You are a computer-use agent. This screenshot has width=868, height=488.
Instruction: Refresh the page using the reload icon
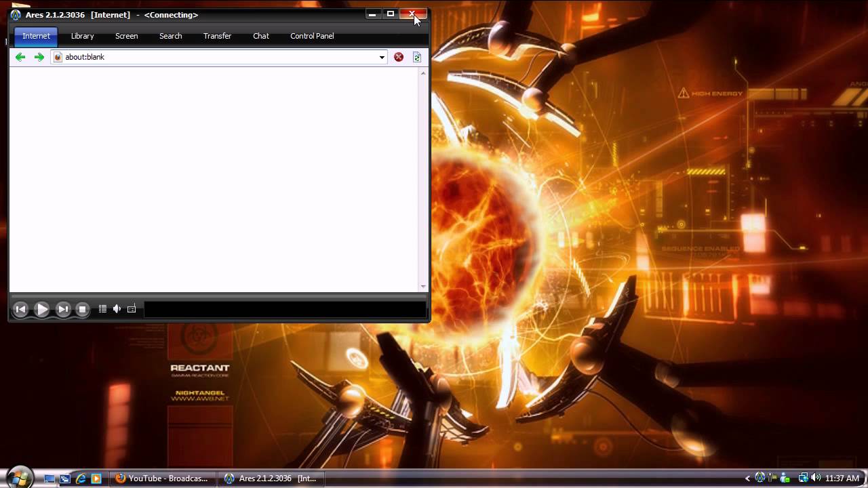[x=417, y=57]
